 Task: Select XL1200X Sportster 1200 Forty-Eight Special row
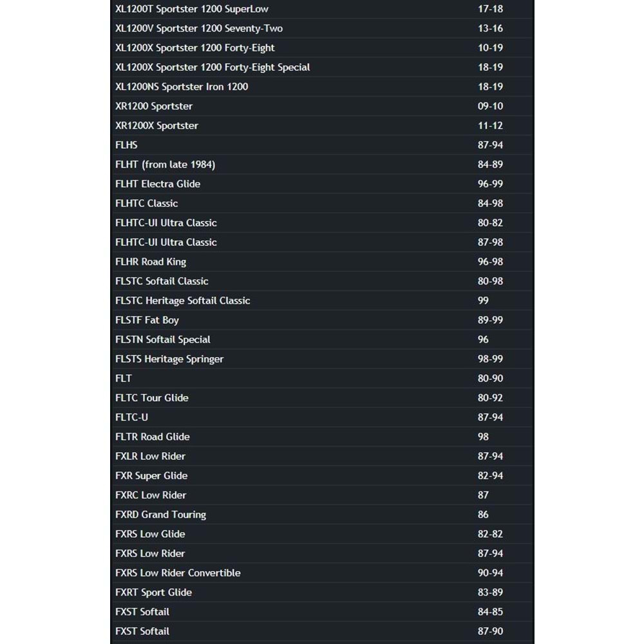coord(322,68)
